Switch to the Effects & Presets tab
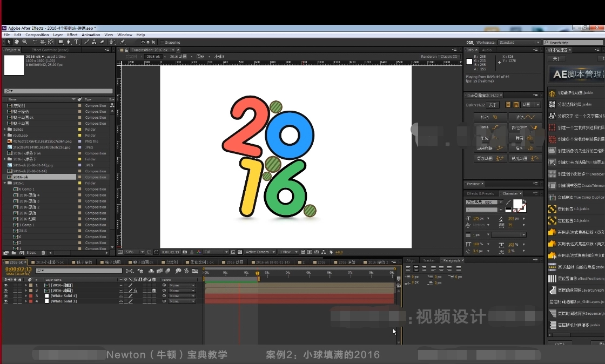605x364 pixels. coord(480,193)
